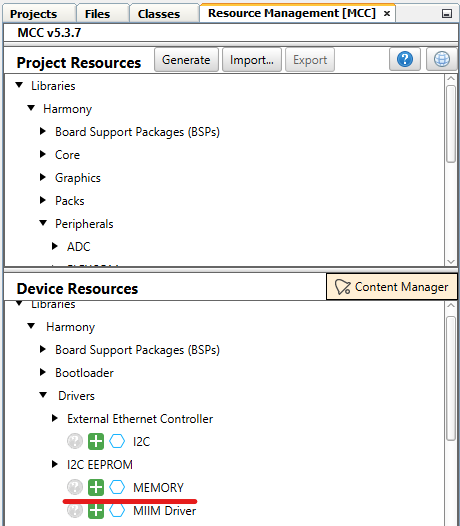This screenshot has width=460, height=526.
Task: Select the Drivers tree row
Action: [76, 396]
